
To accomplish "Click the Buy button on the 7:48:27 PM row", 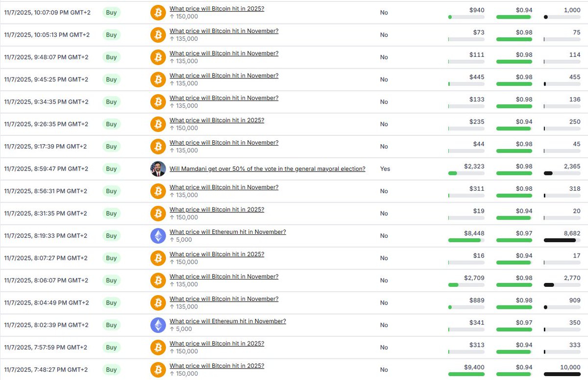I will [x=111, y=369].
